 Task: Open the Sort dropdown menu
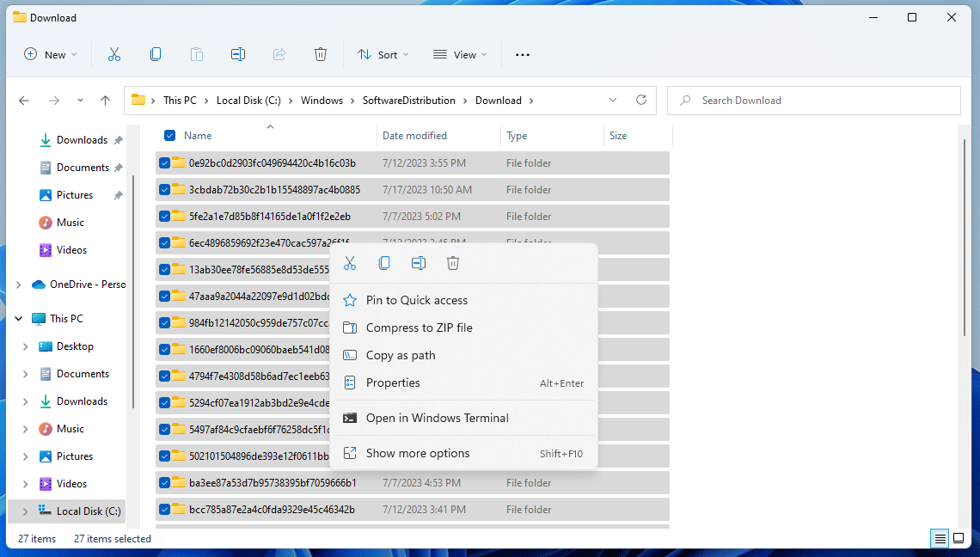(383, 54)
